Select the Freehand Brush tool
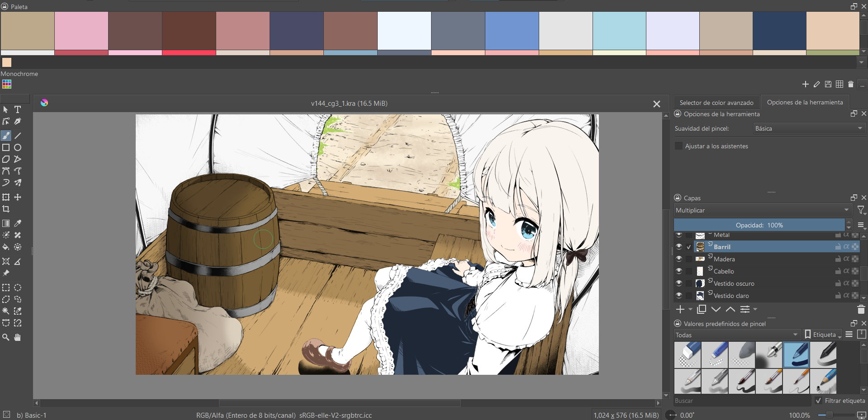Viewport: 868px width, 420px height. coord(6,136)
